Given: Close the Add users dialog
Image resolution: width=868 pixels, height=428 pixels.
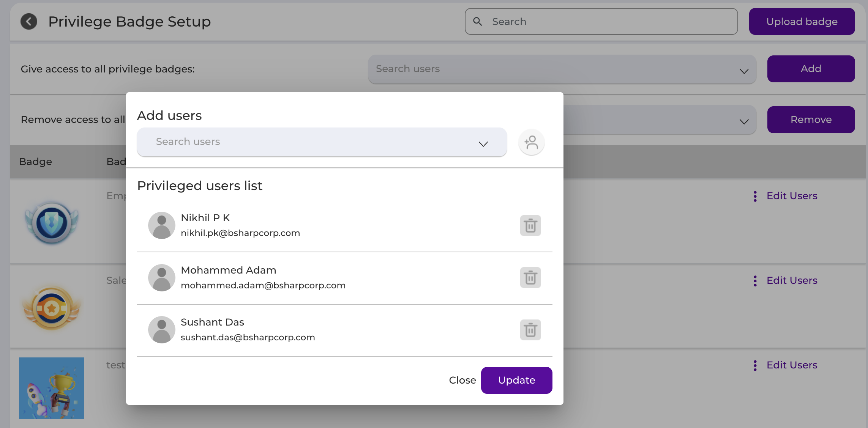Looking at the screenshot, I should (x=462, y=380).
